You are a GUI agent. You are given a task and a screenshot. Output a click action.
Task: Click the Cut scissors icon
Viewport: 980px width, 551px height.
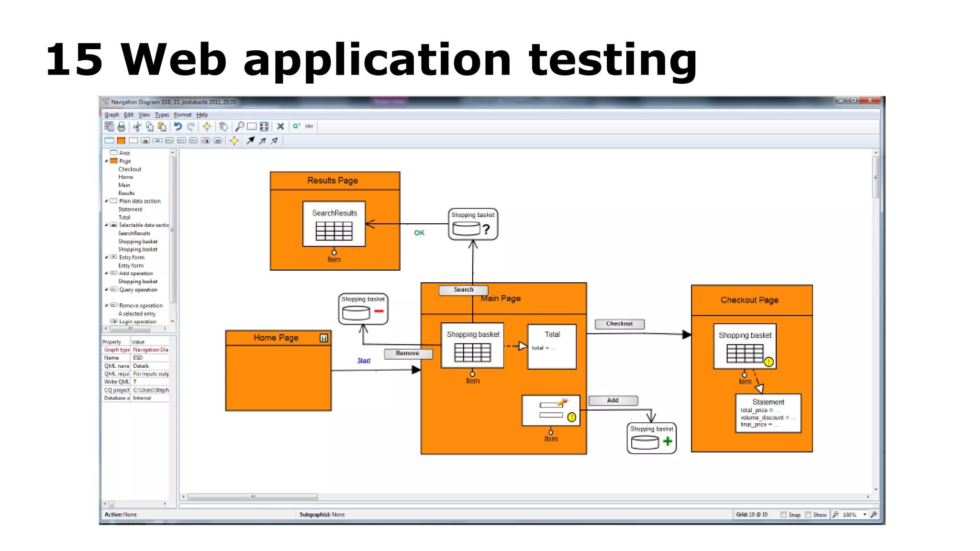(x=137, y=127)
